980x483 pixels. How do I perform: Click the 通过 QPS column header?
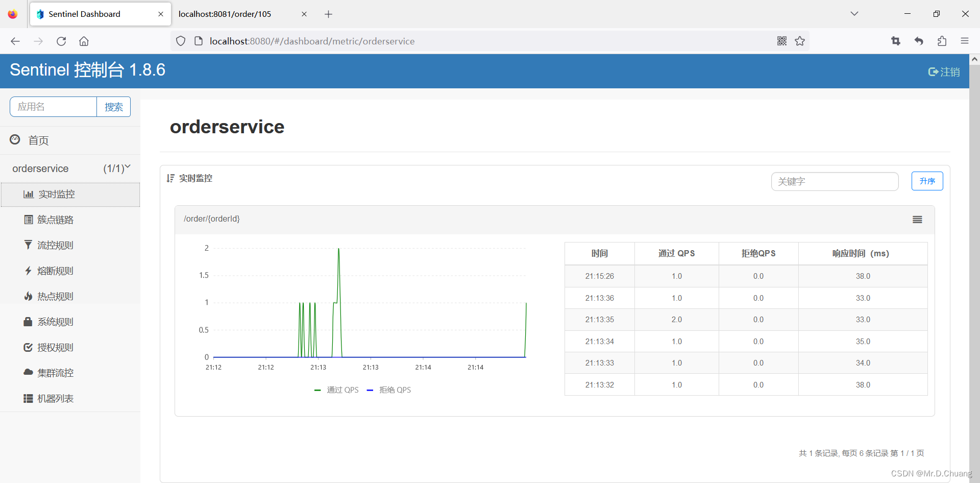point(677,254)
